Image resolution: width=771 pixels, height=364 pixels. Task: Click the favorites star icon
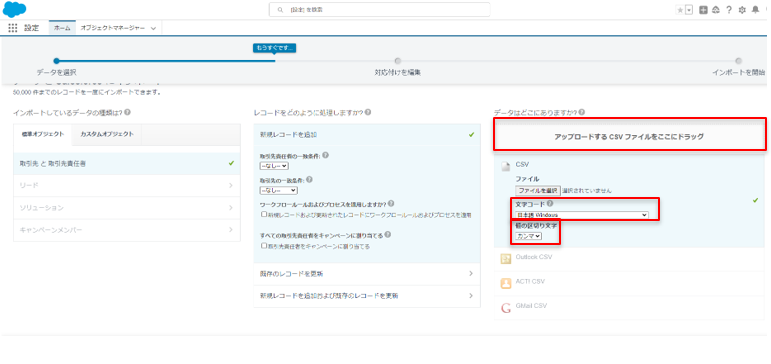tap(680, 10)
